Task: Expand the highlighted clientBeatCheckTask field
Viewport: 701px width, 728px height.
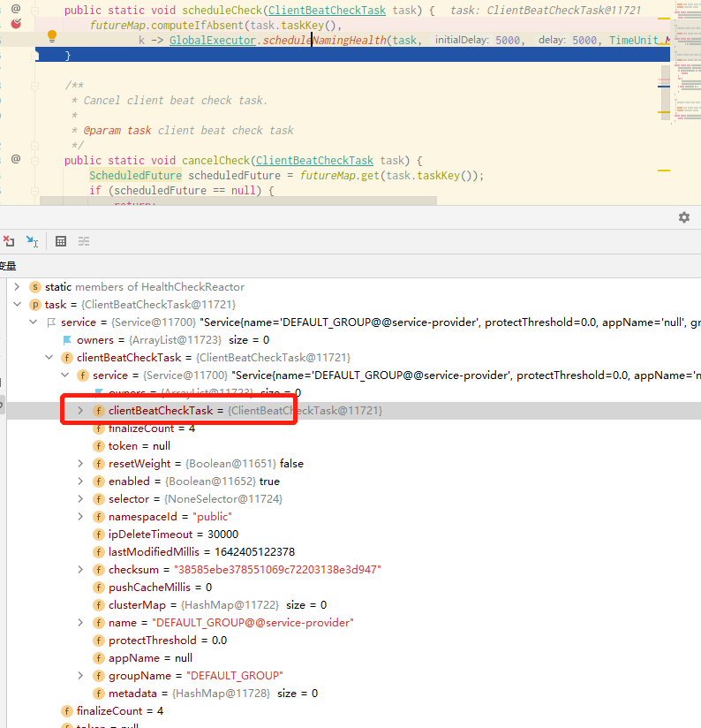Action: [80, 411]
